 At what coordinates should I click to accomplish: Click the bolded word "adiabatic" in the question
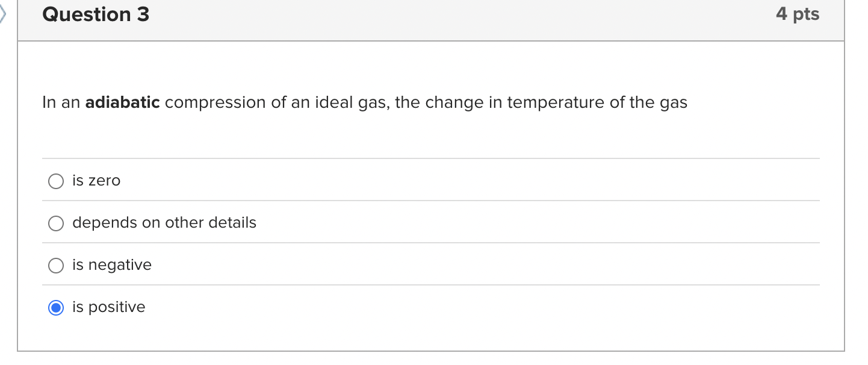pos(123,102)
